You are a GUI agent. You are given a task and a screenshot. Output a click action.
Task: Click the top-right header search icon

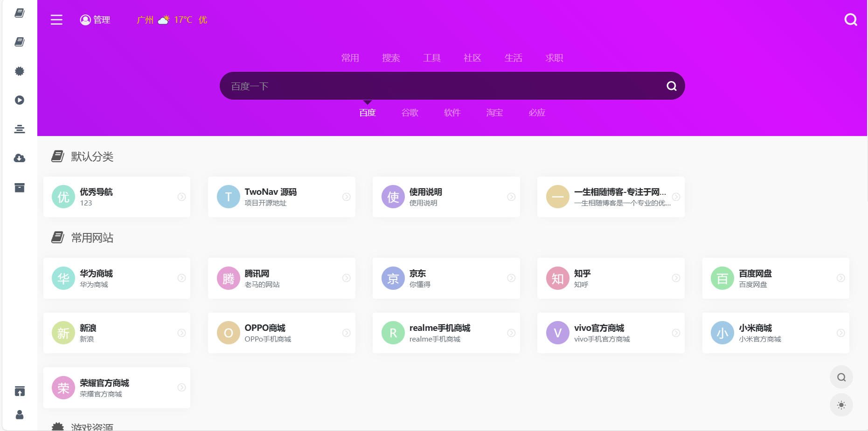click(x=851, y=20)
